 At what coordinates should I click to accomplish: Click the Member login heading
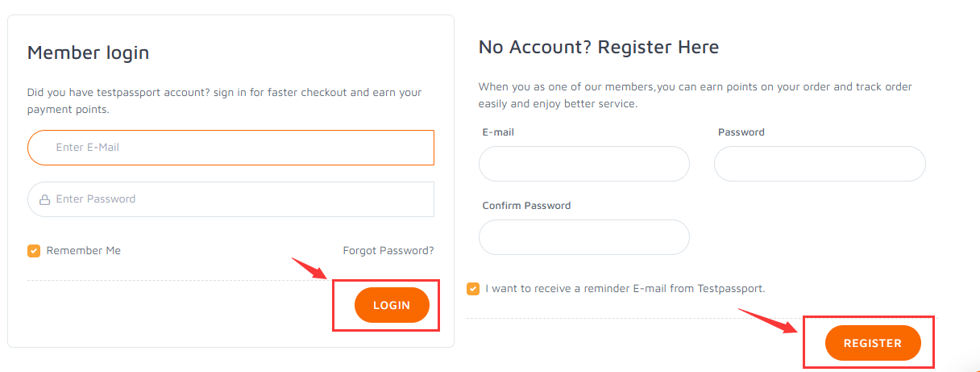(89, 53)
